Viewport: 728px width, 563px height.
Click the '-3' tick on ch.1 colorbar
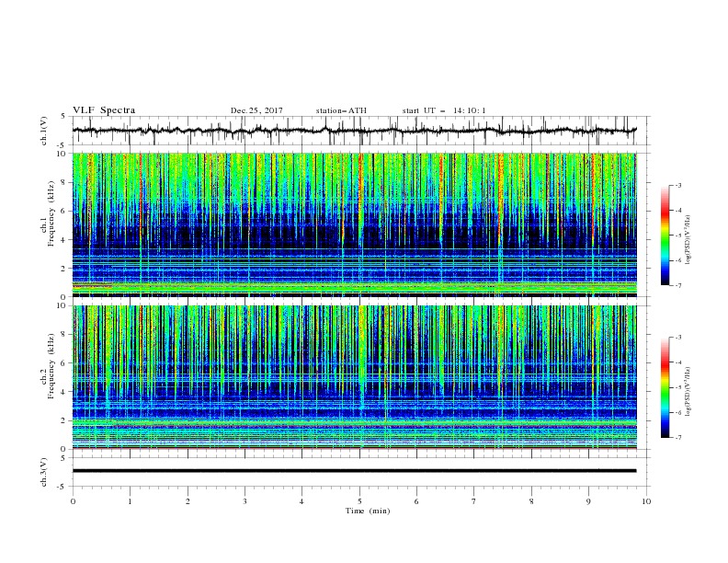pyautogui.click(x=677, y=186)
